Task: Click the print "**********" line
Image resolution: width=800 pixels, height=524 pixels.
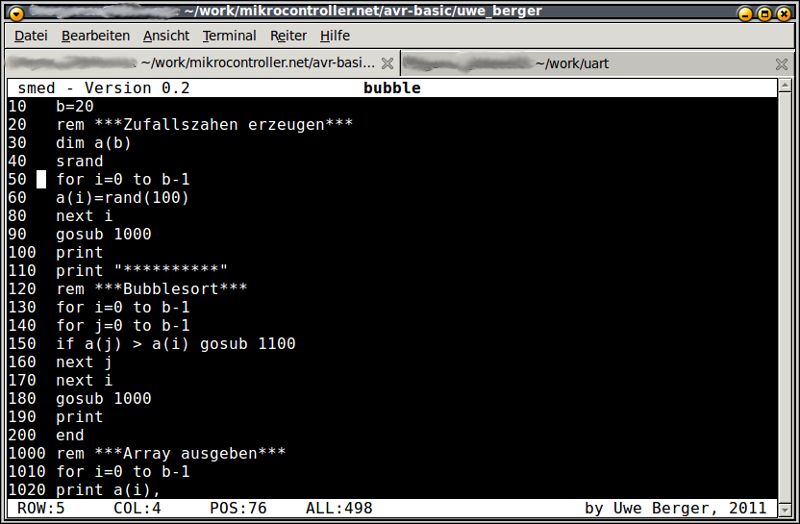Action: pyautogui.click(x=118, y=270)
